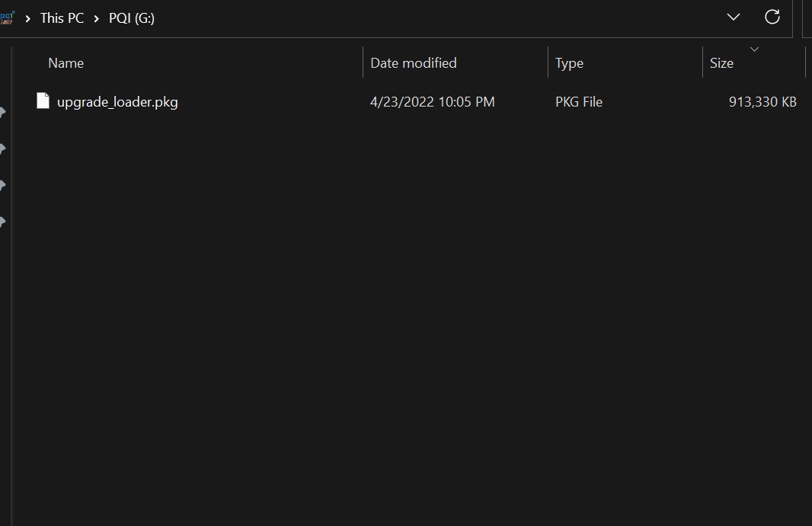Sort files by the Size column header
This screenshot has height=526, width=812.
tap(721, 63)
